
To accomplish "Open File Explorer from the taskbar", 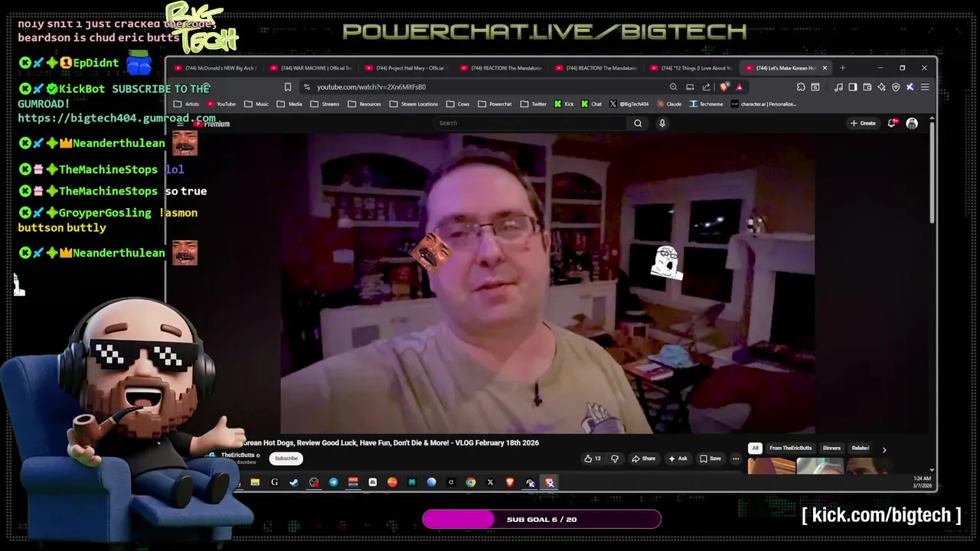I will pyautogui.click(x=255, y=482).
